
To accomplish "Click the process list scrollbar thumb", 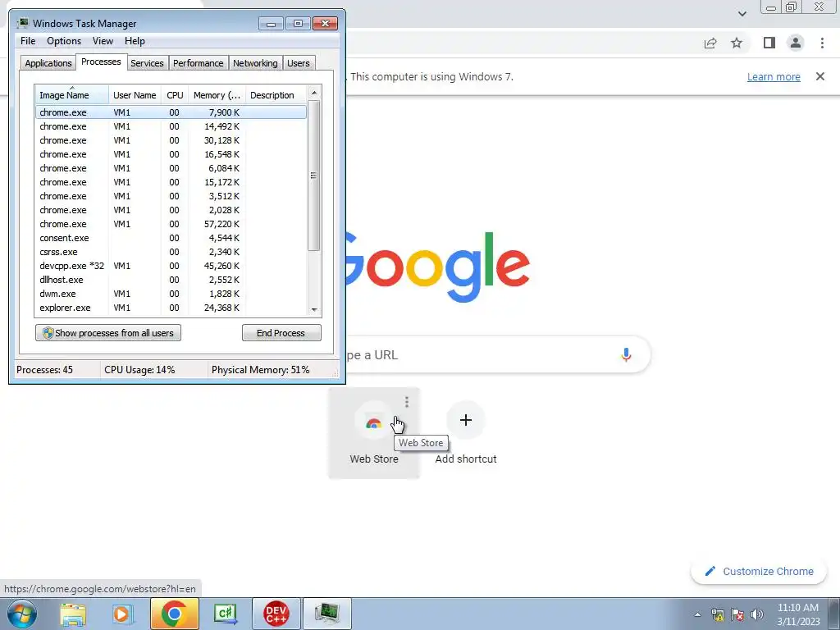I will pyautogui.click(x=314, y=176).
